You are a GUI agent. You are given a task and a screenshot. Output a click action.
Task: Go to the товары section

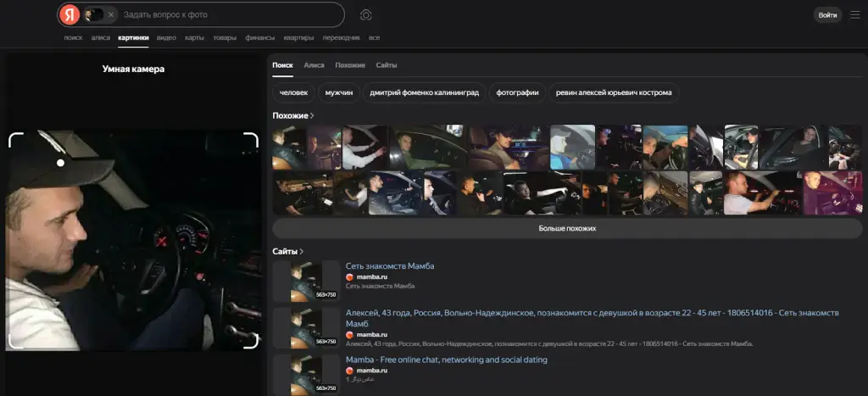225,37
